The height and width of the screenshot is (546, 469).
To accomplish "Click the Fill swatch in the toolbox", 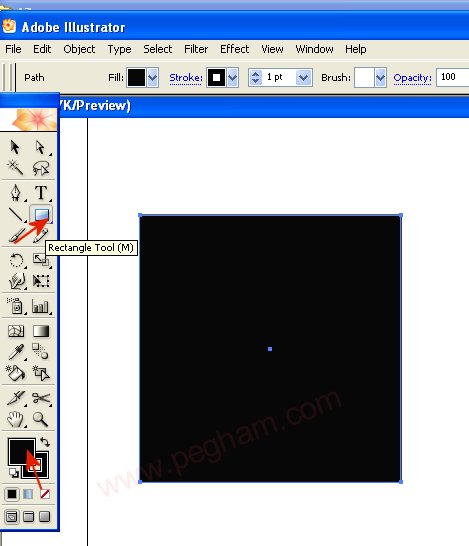I will coord(22,452).
